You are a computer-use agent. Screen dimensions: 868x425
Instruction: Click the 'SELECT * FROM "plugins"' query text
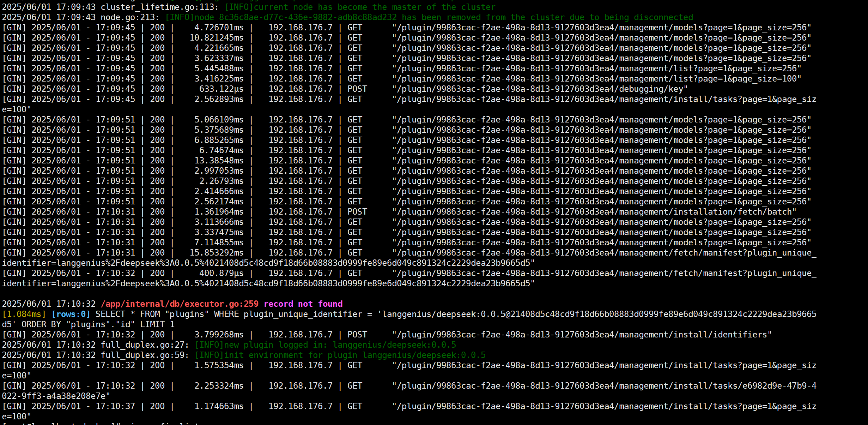coord(152,314)
